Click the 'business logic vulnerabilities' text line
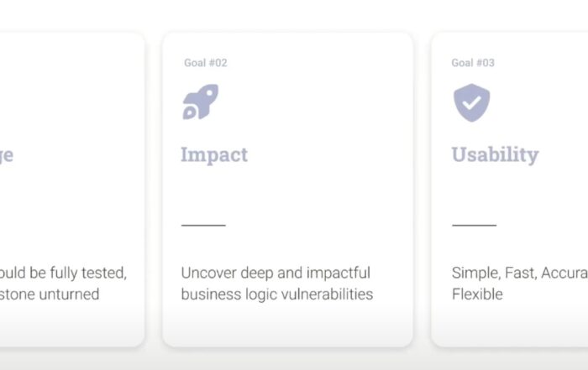This screenshot has width=588, height=370. tap(277, 294)
